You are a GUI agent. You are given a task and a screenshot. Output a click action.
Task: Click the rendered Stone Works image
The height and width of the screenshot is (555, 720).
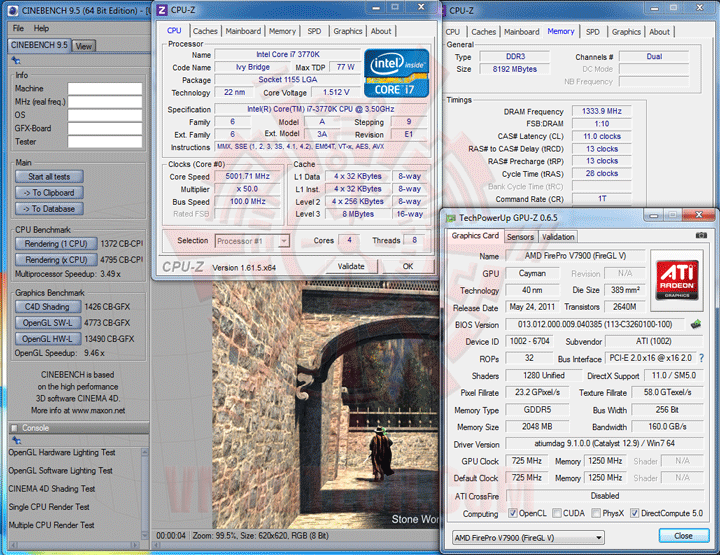point(325,405)
